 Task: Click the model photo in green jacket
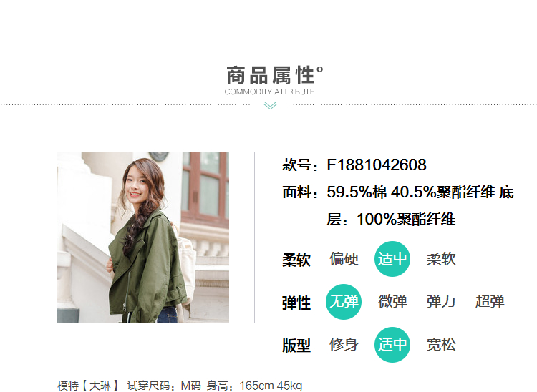click(x=143, y=237)
